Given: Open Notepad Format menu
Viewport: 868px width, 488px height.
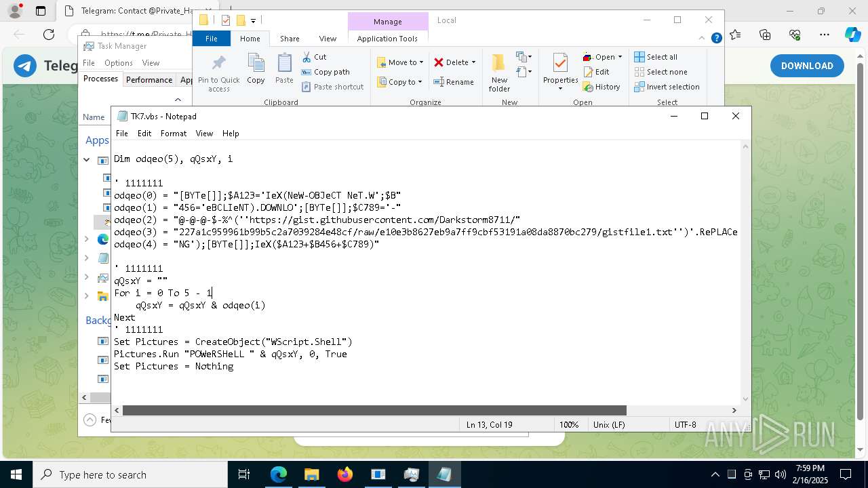Looking at the screenshot, I should [x=174, y=134].
